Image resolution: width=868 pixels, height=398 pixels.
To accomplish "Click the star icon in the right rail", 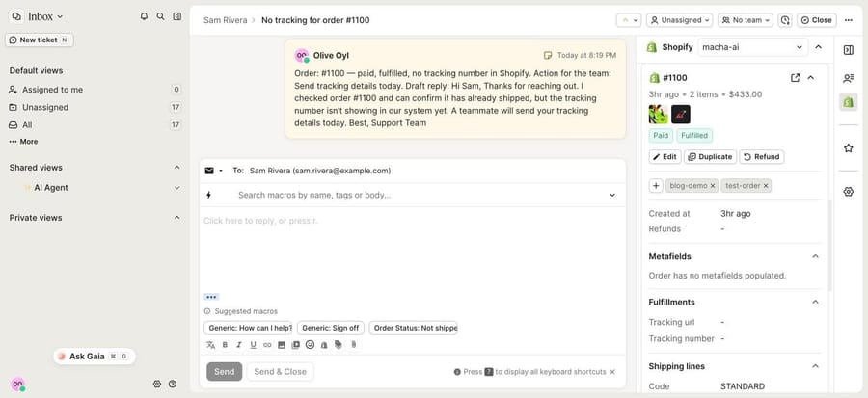I will coord(848,148).
